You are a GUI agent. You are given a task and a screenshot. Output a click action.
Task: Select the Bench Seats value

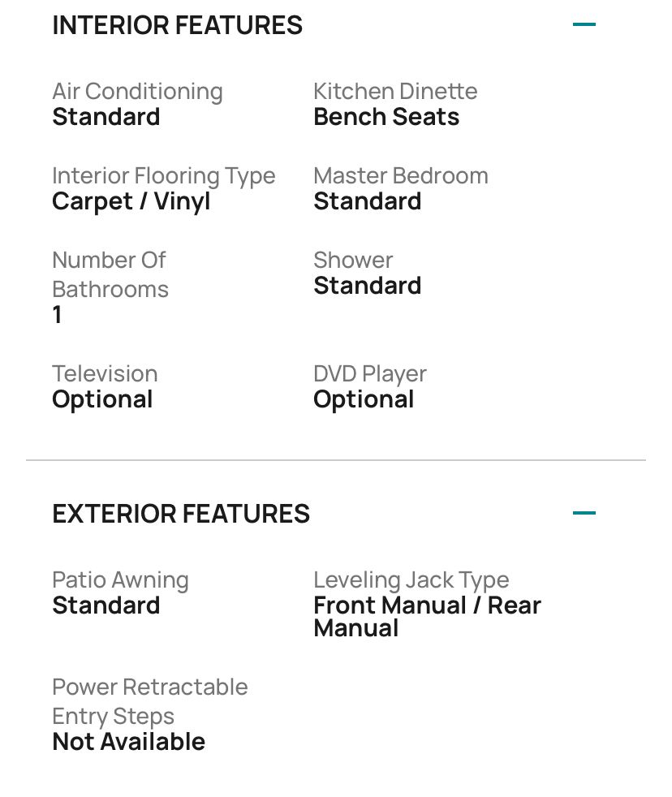point(386,117)
